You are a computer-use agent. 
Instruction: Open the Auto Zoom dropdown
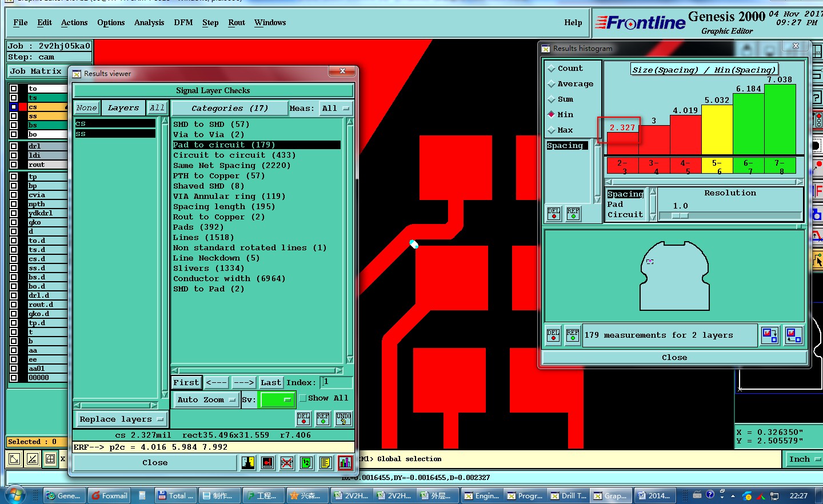point(206,399)
